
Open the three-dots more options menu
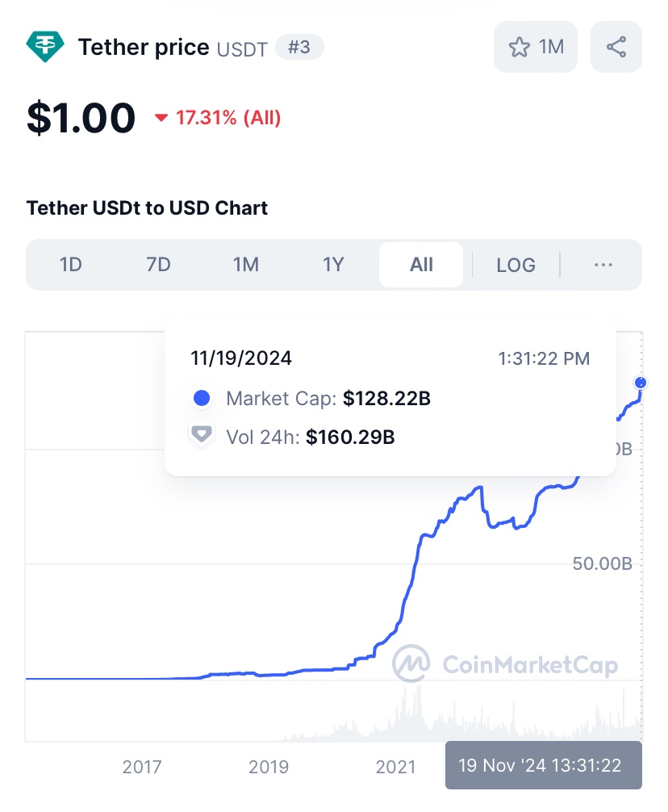pyautogui.click(x=603, y=265)
